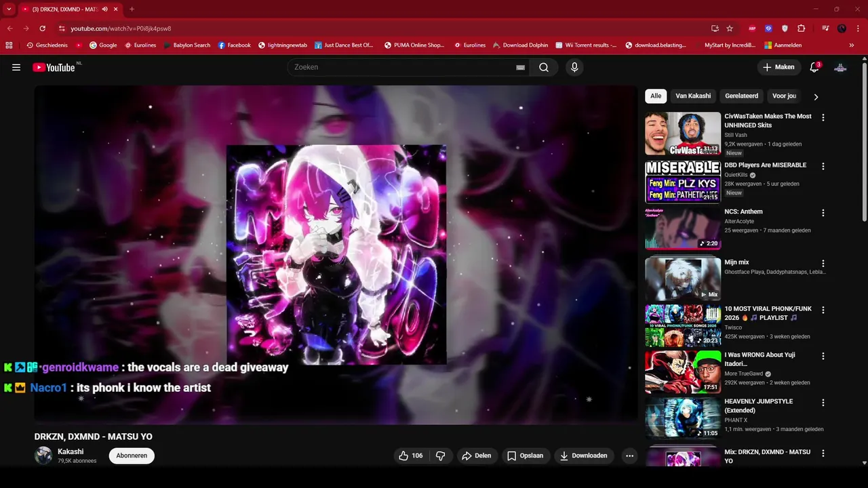
Task: Like the video with thumbs up
Action: (x=411, y=455)
